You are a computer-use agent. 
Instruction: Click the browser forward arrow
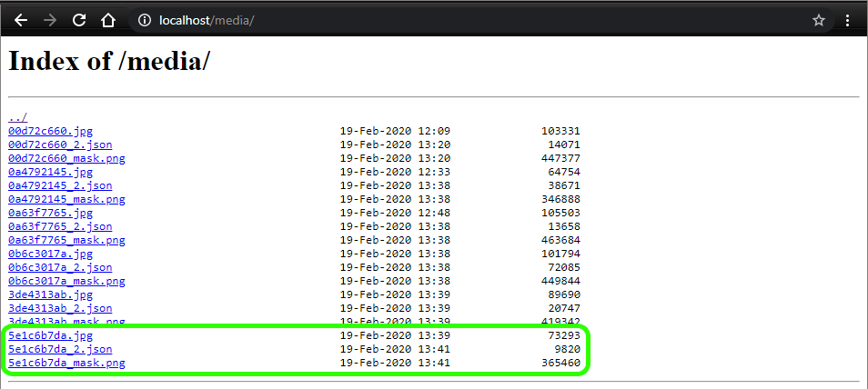[50, 21]
